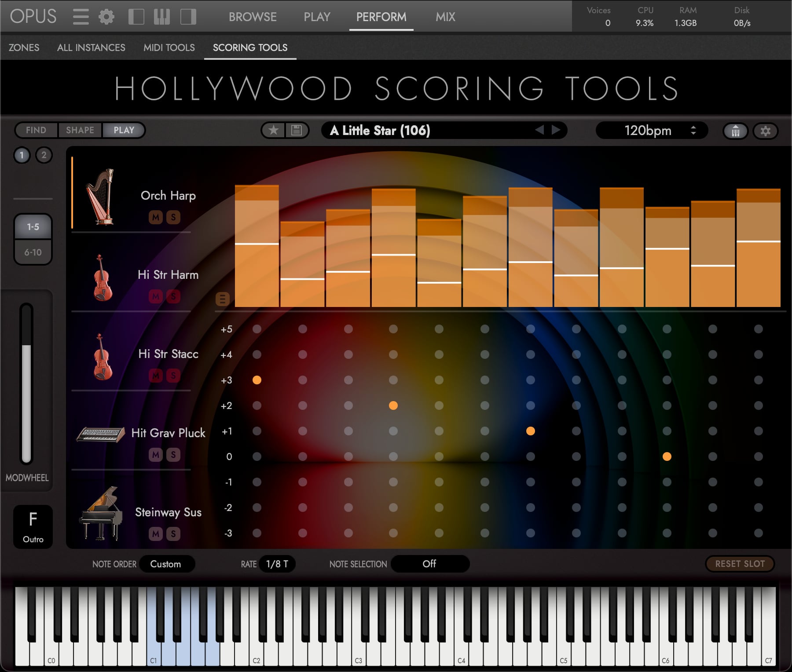Open the Note Order Custom dropdown
The height and width of the screenshot is (672, 792).
click(x=167, y=564)
